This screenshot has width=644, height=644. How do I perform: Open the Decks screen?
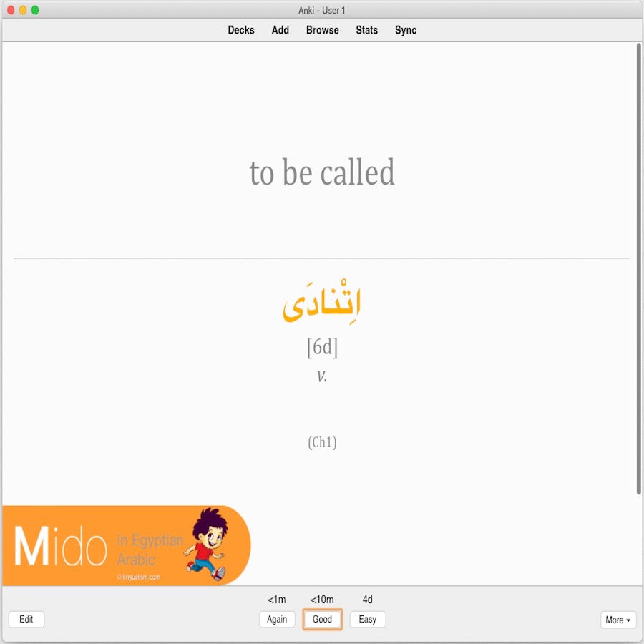pyautogui.click(x=240, y=30)
